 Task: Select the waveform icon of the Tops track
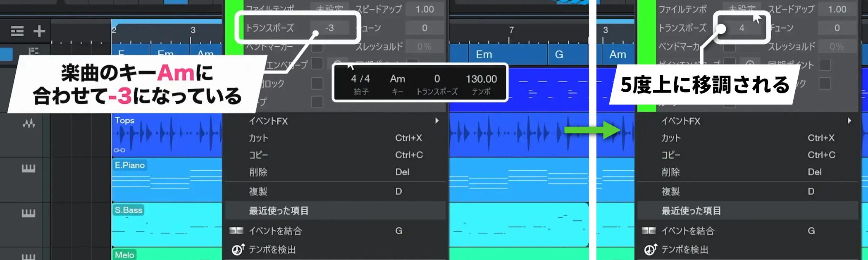pyautogui.click(x=29, y=123)
